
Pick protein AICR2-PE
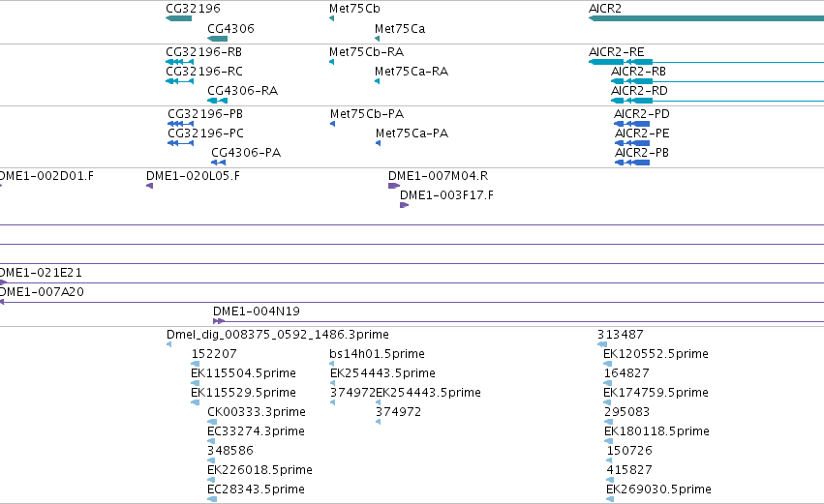632,143
